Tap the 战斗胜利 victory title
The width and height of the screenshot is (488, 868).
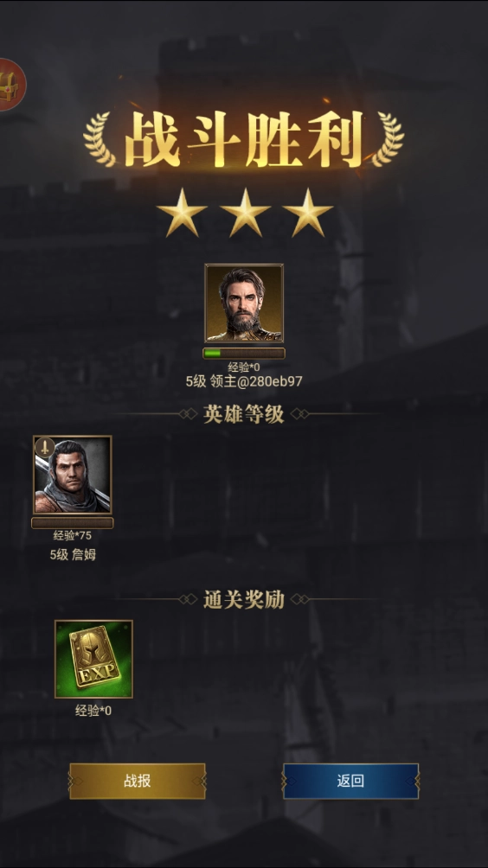tap(244, 139)
